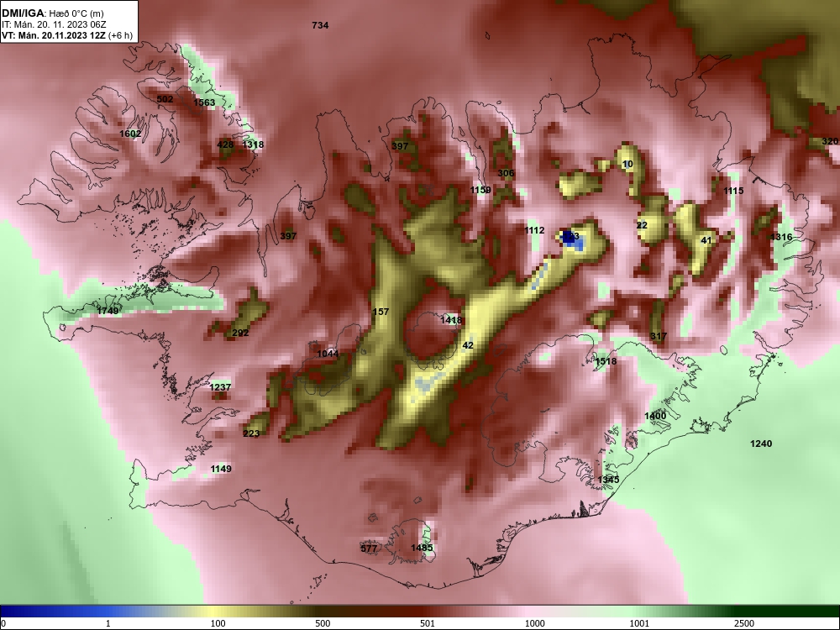Click the map value label "22"

[642, 225]
